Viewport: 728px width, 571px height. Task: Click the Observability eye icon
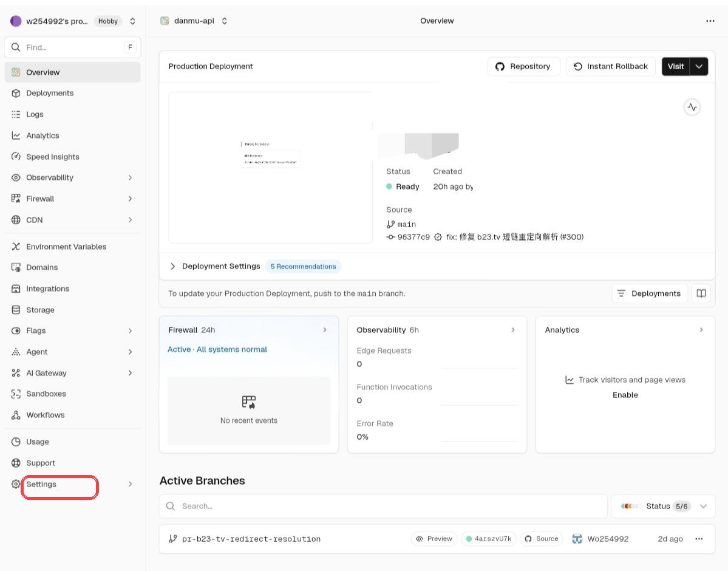[16, 177]
